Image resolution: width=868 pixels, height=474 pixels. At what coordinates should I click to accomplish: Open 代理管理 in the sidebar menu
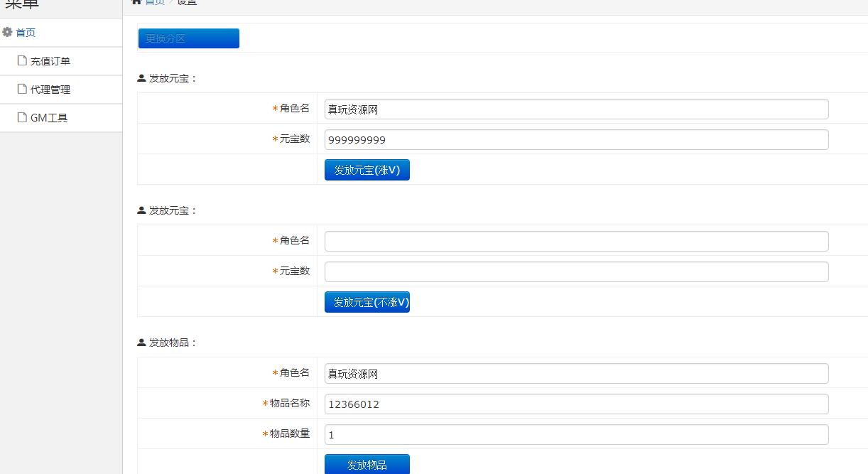point(50,90)
